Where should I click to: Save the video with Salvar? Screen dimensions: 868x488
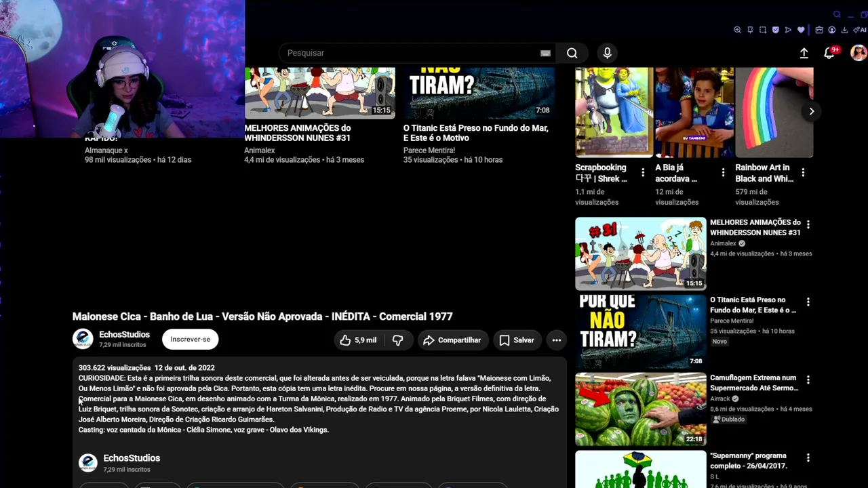click(x=517, y=340)
